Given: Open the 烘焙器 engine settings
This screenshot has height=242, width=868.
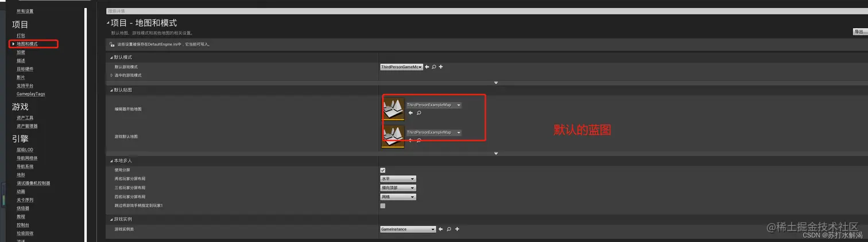Looking at the screenshot, I should (23, 208).
